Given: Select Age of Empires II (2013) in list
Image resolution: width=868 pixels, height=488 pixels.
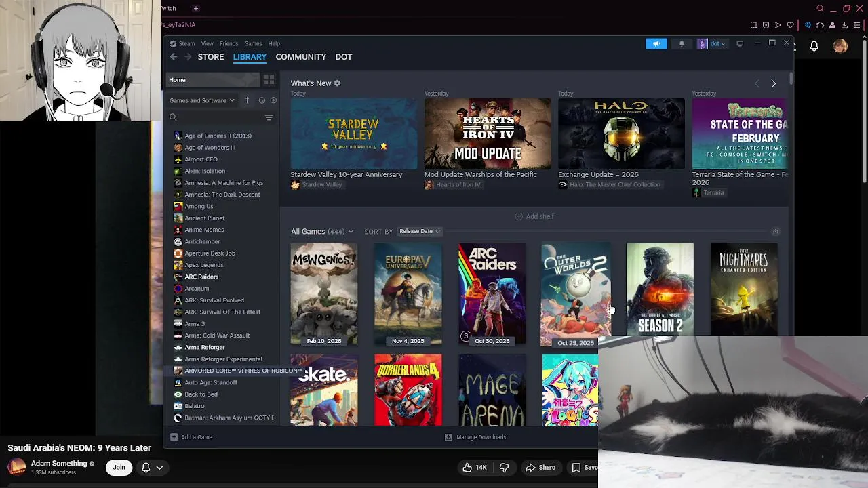Looking at the screenshot, I should pos(218,136).
